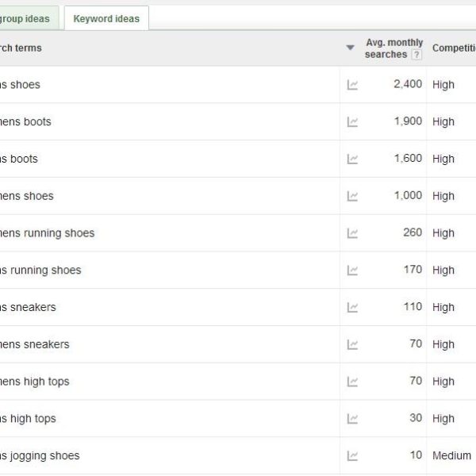This screenshot has height=476, width=476.
Task: Click trend graph icon beside 1,900 searches
Action: [x=352, y=122]
